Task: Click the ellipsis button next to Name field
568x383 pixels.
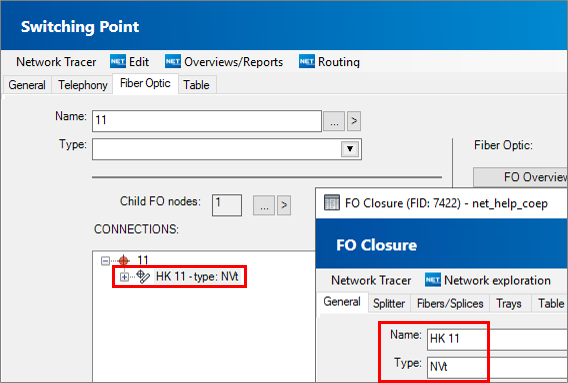Action: (334, 121)
